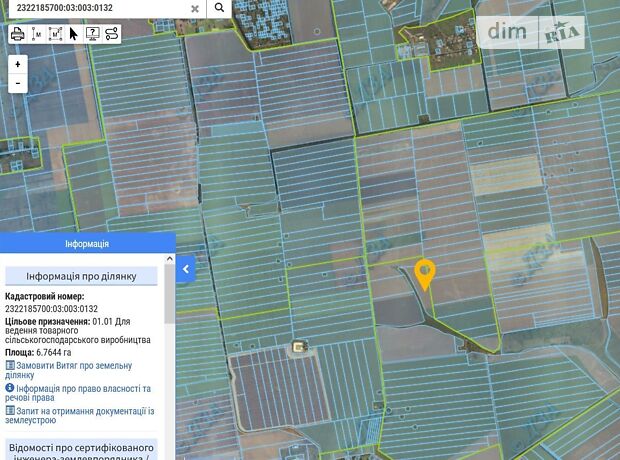This screenshot has height=460, width=620.
Task: Click the route path tool icon
Action: tap(111, 33)
